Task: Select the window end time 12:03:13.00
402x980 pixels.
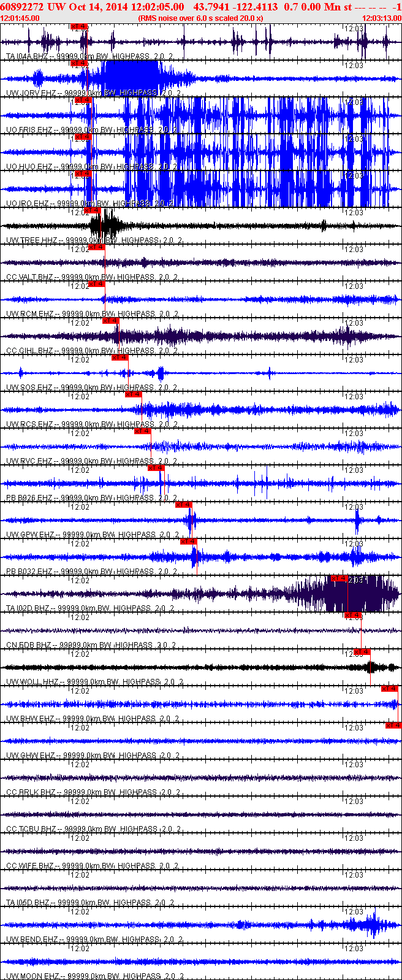Action: tap(382, 18)
